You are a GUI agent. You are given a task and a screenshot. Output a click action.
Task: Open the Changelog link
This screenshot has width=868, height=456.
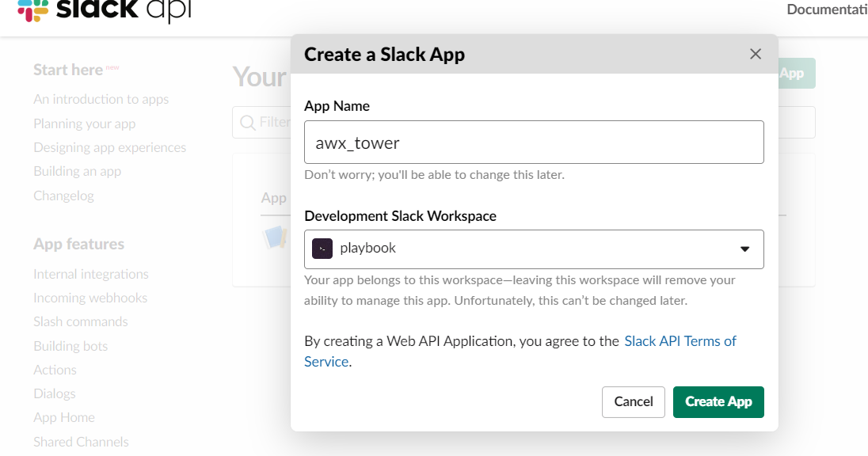(x=63, y=196)
